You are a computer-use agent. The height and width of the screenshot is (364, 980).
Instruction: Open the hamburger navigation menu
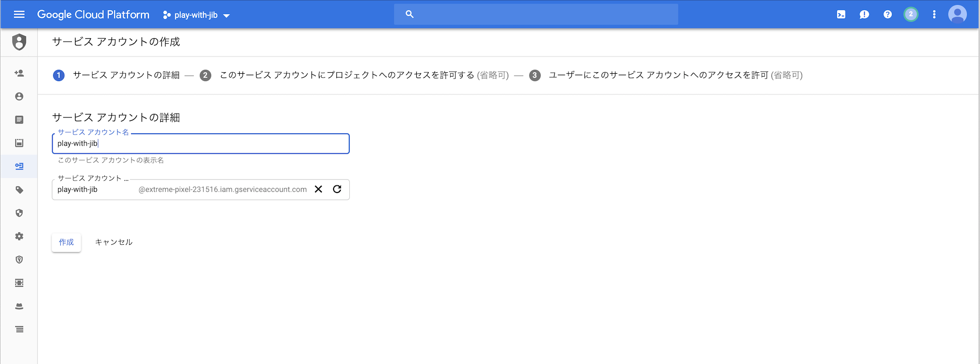(x=19, y=14)
